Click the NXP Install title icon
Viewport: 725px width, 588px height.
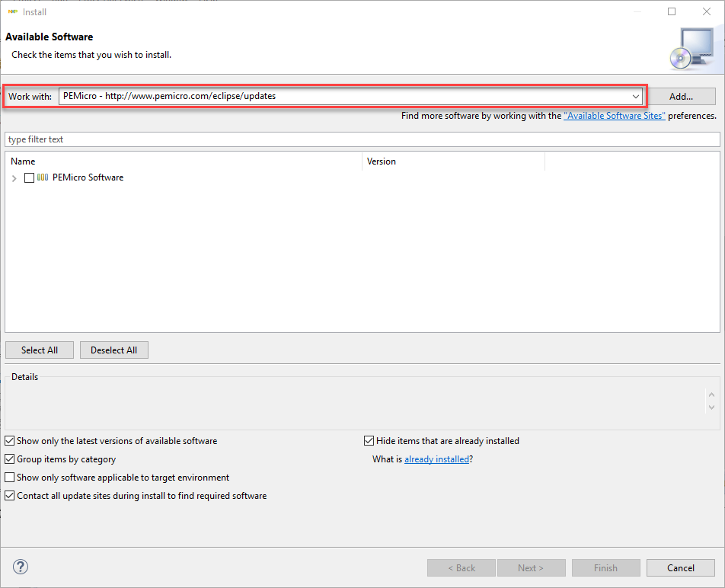point(12,12)
